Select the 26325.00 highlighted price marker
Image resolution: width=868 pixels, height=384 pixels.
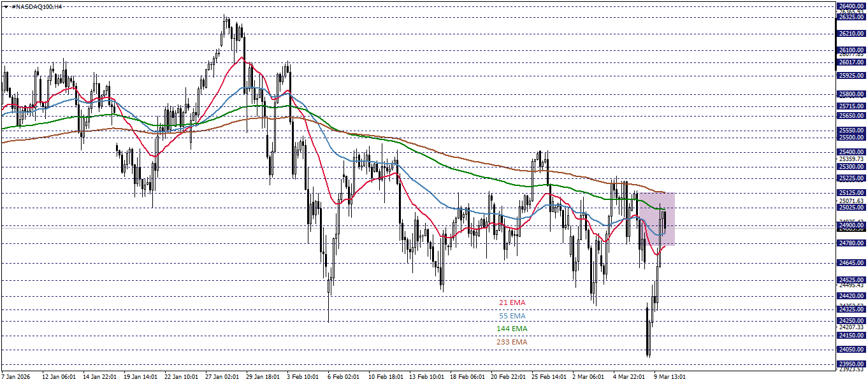pos(850,17)
